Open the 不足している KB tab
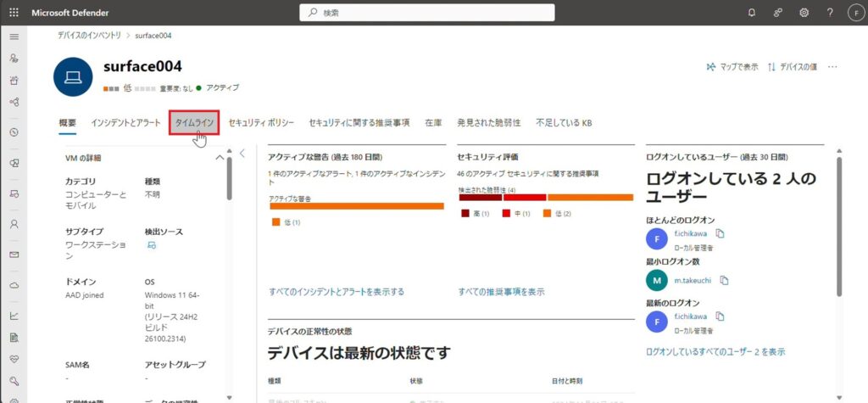Image resolution: width=868 pixels, height=403 pixels. pos(564,123)
